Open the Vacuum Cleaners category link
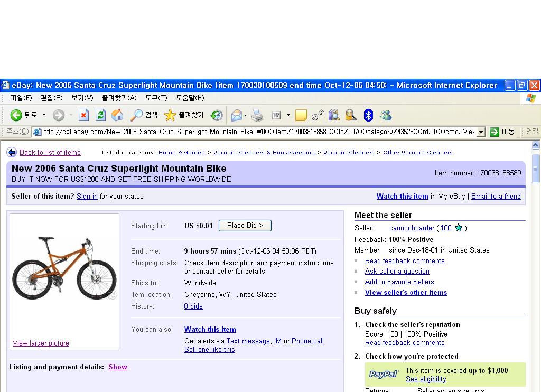Viewport: 541px width, 392px height. [349, 153]
